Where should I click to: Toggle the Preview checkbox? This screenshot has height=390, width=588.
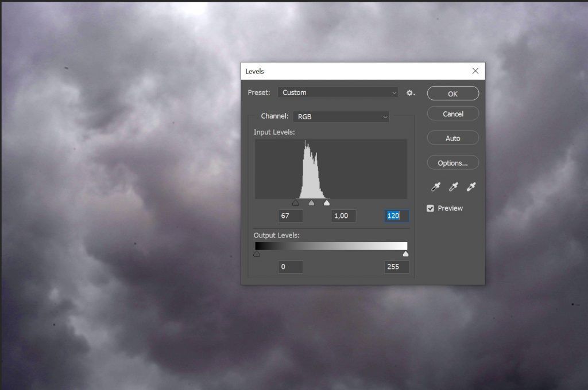(x=430, y=208)
